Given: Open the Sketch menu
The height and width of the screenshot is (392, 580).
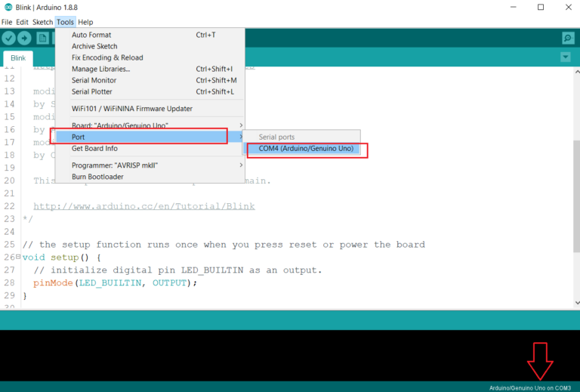Looking at the screenshot, I should coord(42,22).
